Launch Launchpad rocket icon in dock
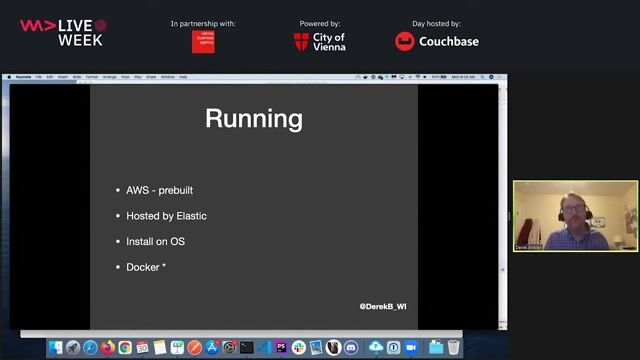 coord(73,347)
